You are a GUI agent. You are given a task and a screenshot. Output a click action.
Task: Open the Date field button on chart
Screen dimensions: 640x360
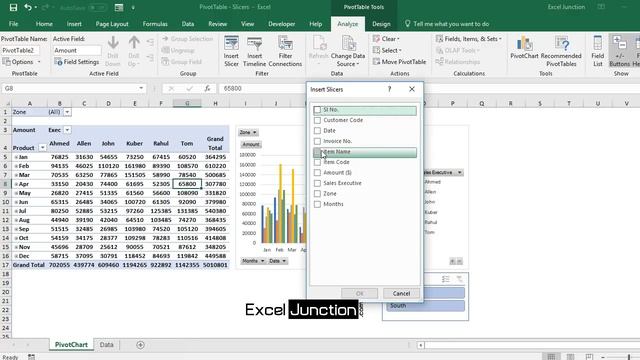pyautogui.click(x=278, y=261)
